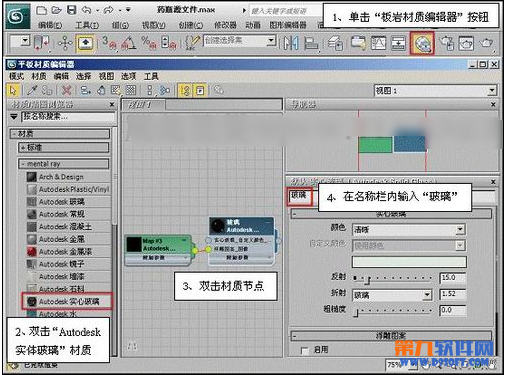Select the Autodesk Plastic/Vinyl material entry
Screen dimensions: 505x375
(69, 189)
